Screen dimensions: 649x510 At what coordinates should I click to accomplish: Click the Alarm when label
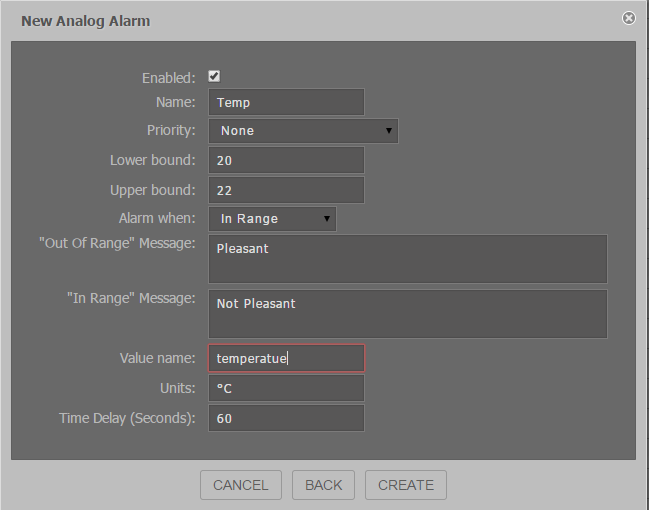(157, 218)
